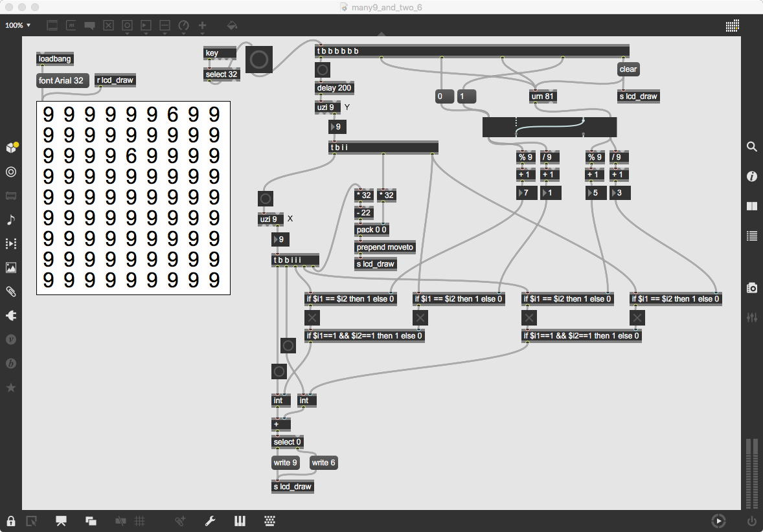Viewport: 763px width, 532px height.
Task: Open the images browser in left sidebar
Action: point(11,267)
